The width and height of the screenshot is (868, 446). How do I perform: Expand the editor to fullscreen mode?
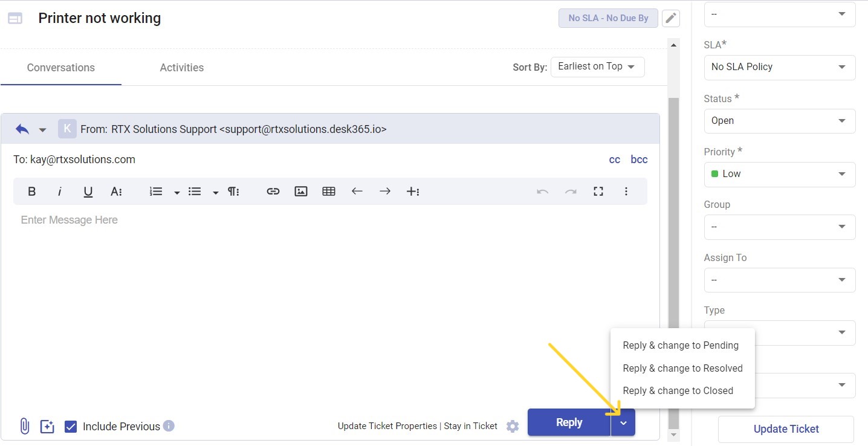click(x=598, y=191)
